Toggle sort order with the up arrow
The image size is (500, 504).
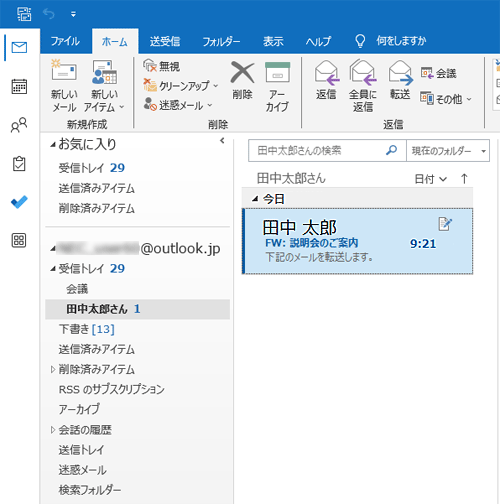pos(464,179)
